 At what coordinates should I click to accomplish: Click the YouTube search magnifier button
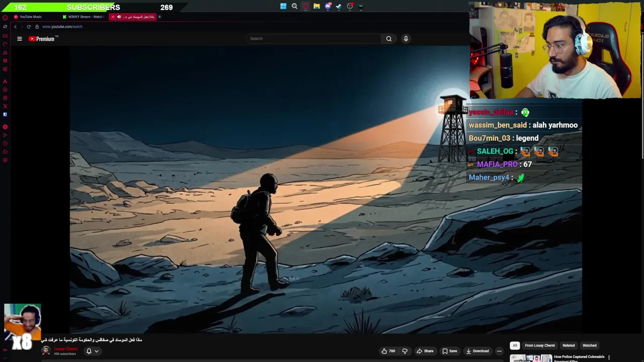pos(388,39)
